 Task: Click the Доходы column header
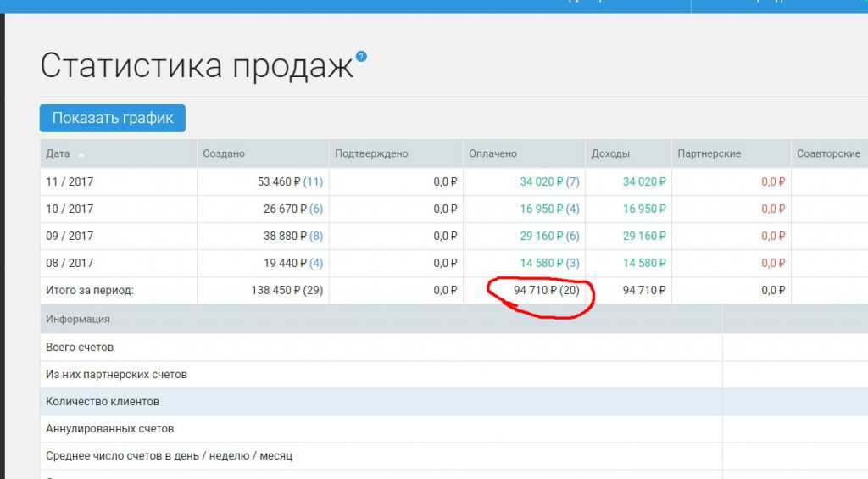pyautogui.click(x=610, y=153)
